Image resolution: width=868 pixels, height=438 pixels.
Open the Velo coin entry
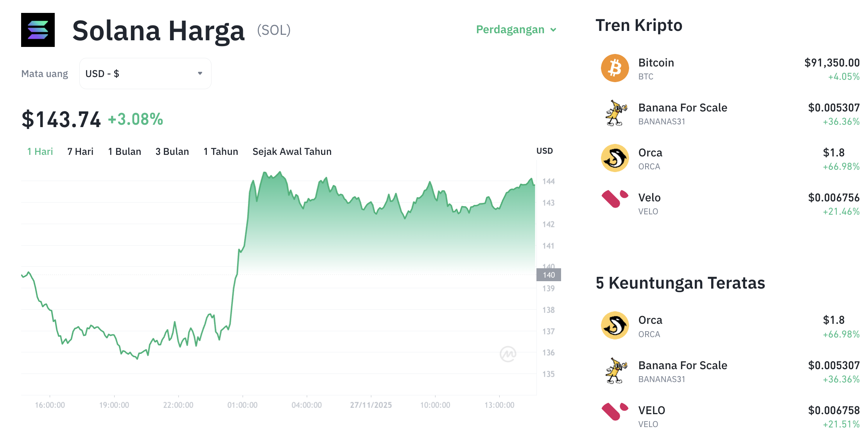pyautogui.click(x=649, y=197)
